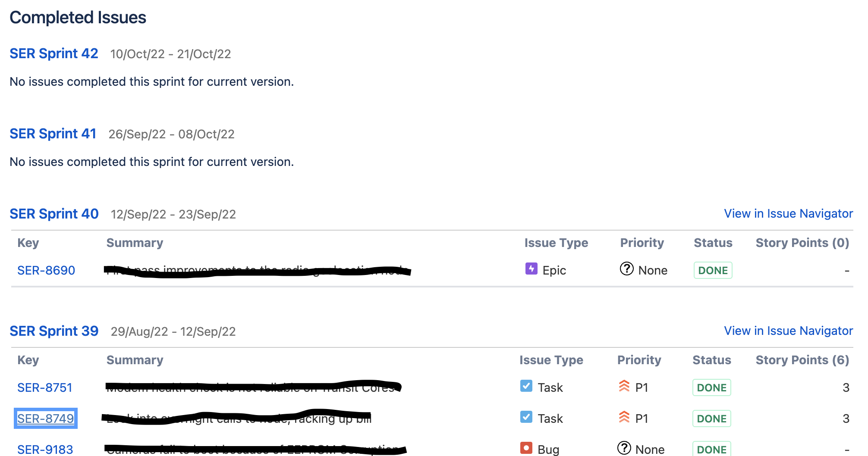View Sprint 39 in Issue Navigator
The width and height of the screenshot is (868, 456).
pyautogui.click(x=788, y=331)
